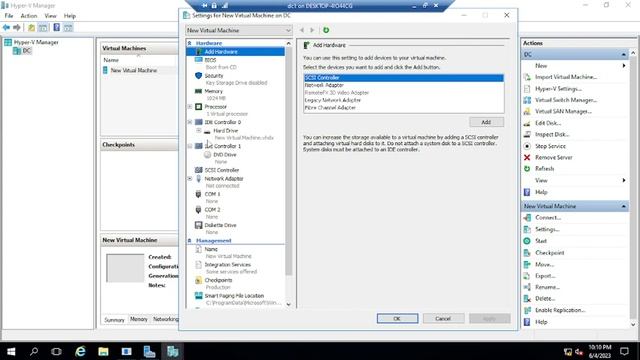Expand the Processor node in settings tree

click(190, 107)
